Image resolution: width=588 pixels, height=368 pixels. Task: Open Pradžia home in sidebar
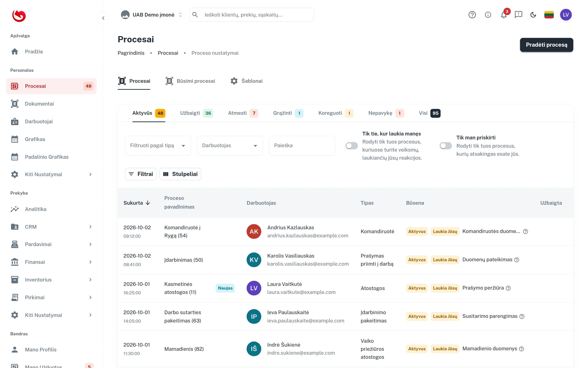point(51,52)
